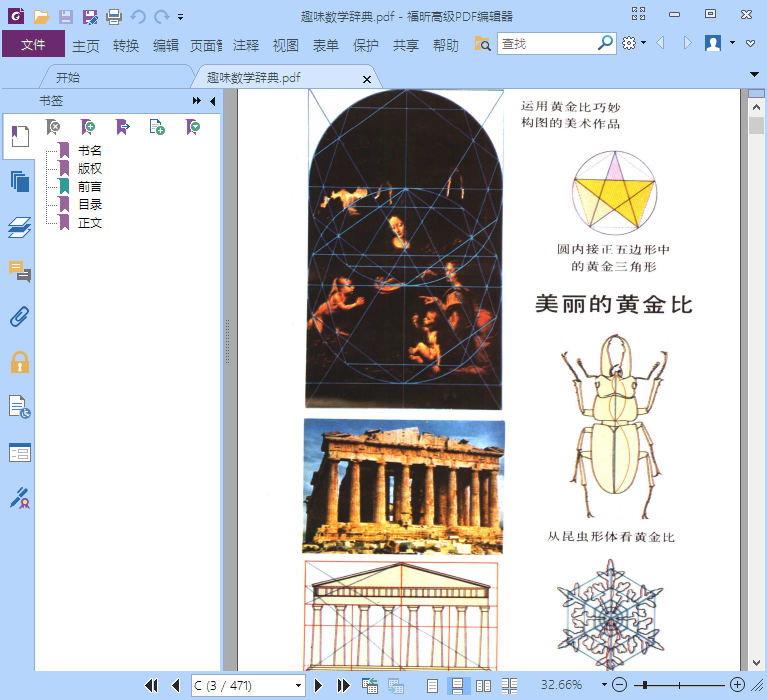Open search settings gear dropdown

tap(634, 43)
